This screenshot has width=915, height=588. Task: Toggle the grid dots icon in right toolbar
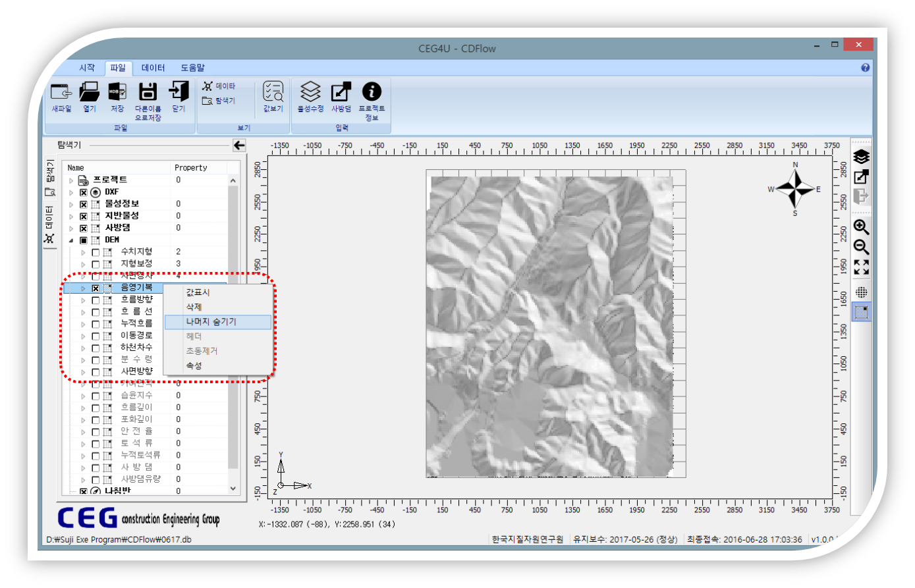pyautogui.click(x=861, y=292)
